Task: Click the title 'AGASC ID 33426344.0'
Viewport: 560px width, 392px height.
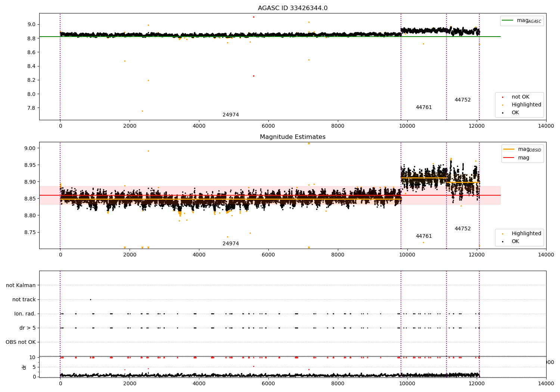Action: pyautogui.click(x=293, y=8)
